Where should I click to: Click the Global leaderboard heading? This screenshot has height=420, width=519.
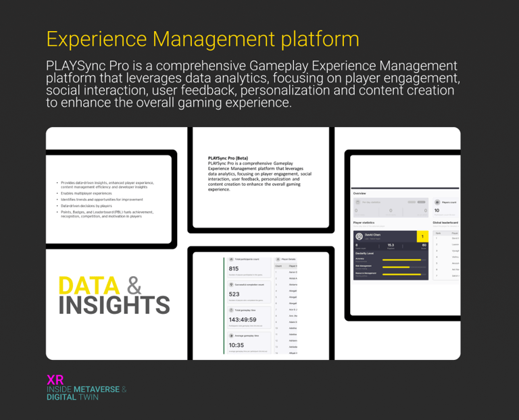[x=445, y=223]
